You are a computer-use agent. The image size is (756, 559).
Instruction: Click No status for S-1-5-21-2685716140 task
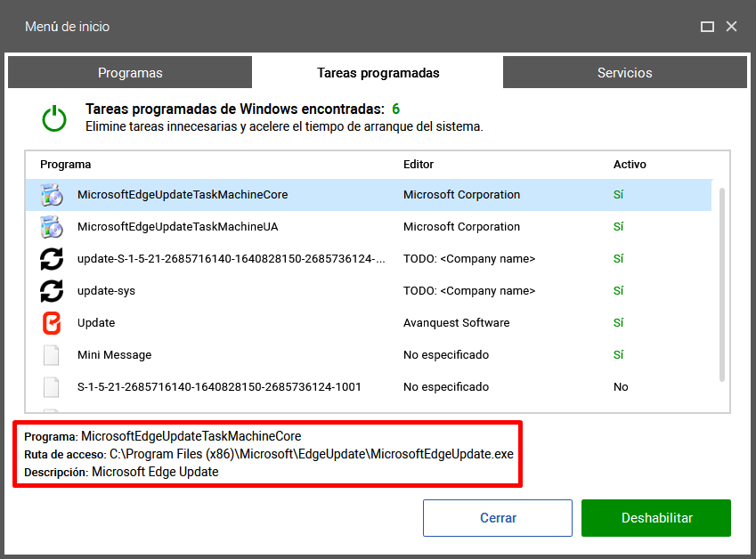(x=621, y=387)
